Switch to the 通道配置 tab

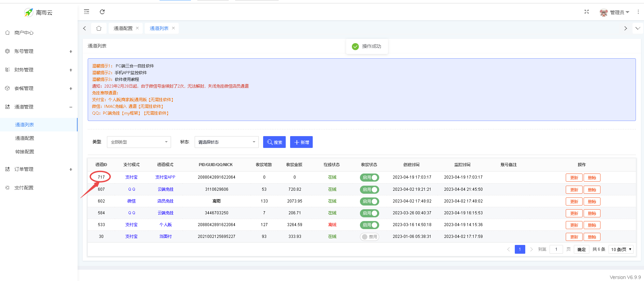[123, 28]
